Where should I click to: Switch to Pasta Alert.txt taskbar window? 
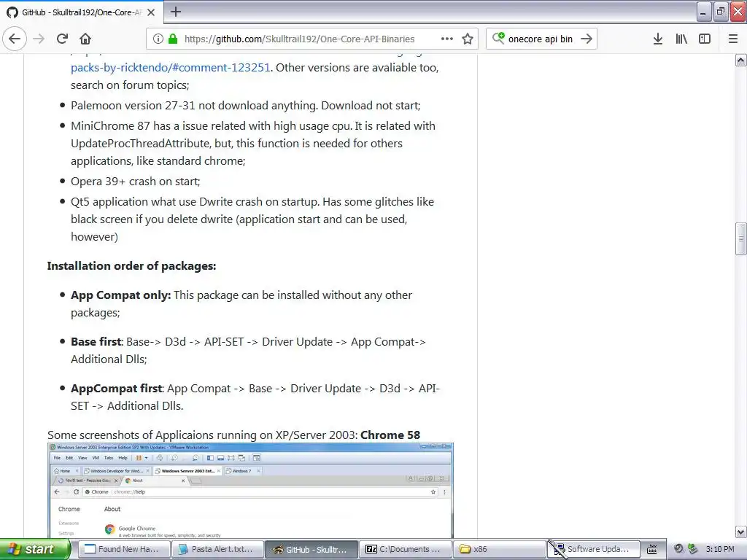pyautogui.click(x=217, y=549)
